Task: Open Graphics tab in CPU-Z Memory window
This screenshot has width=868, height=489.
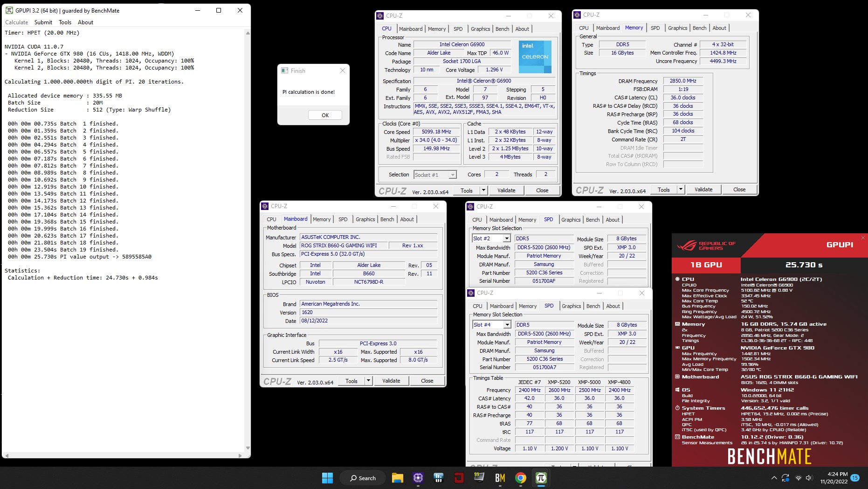Action: coord(677,28)
